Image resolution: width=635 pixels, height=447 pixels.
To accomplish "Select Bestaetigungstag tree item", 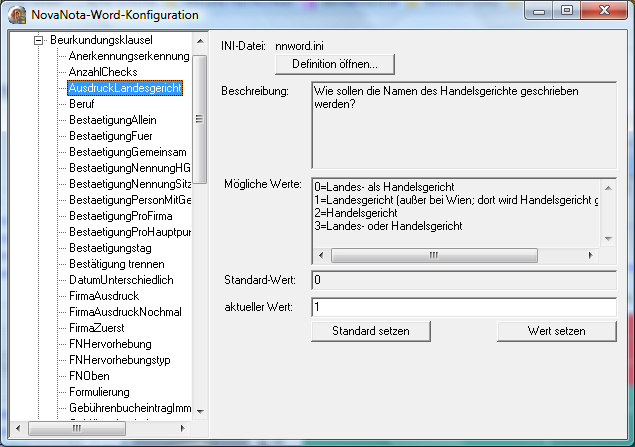I will (110, 248).
